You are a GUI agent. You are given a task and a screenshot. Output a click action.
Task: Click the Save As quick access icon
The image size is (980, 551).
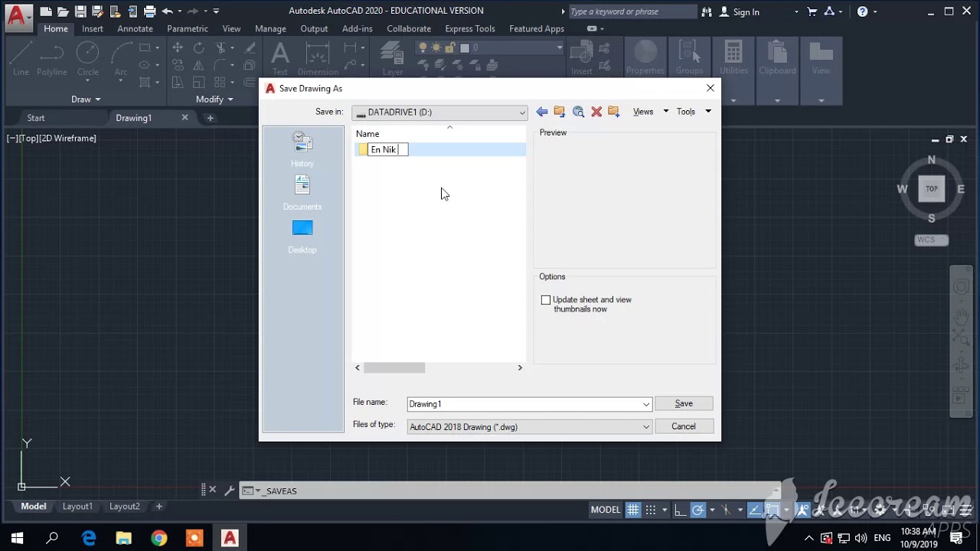click(x=97, y=11)
